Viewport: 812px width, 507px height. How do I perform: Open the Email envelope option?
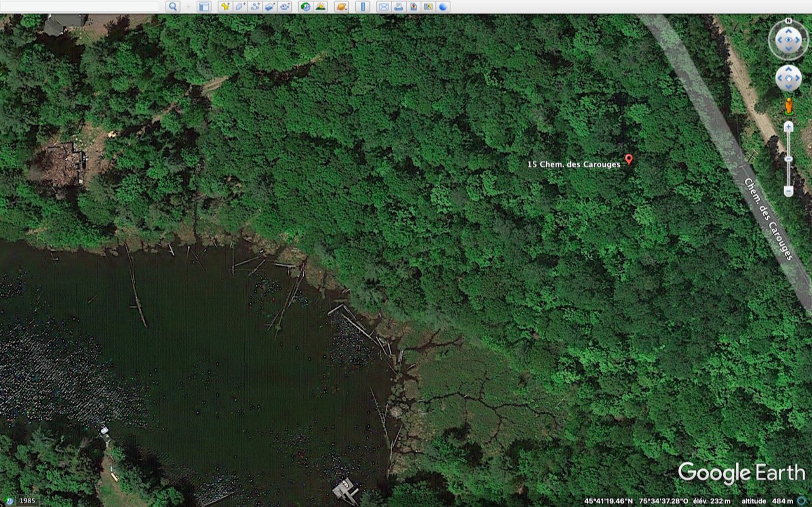coord(383,6)
